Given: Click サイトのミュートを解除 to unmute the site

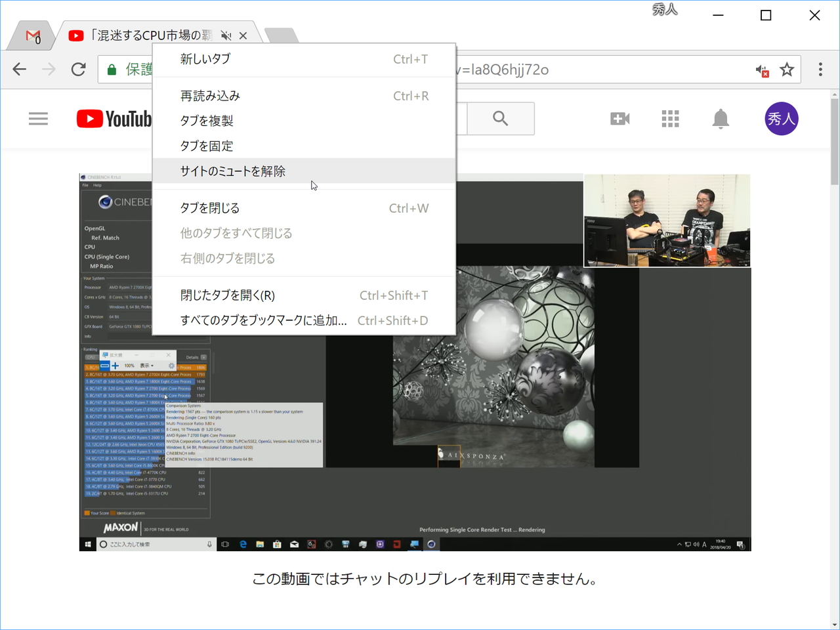Looking at the screenshot, I should pos(304,171).
